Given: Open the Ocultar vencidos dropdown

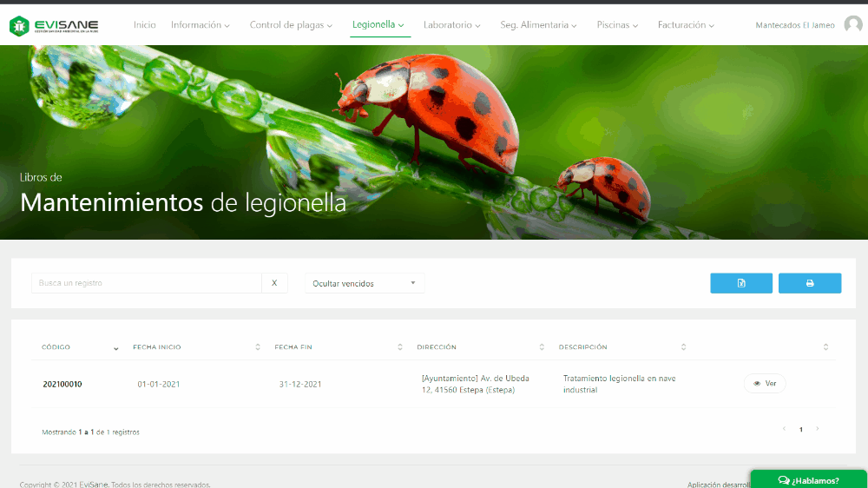Looking at the screenshot, I should (364, 283).
